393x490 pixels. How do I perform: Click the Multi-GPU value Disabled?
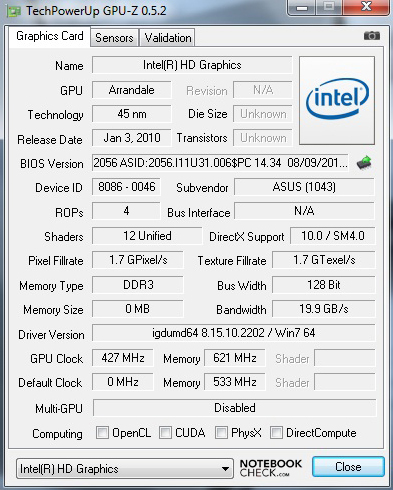coord(234,408)
